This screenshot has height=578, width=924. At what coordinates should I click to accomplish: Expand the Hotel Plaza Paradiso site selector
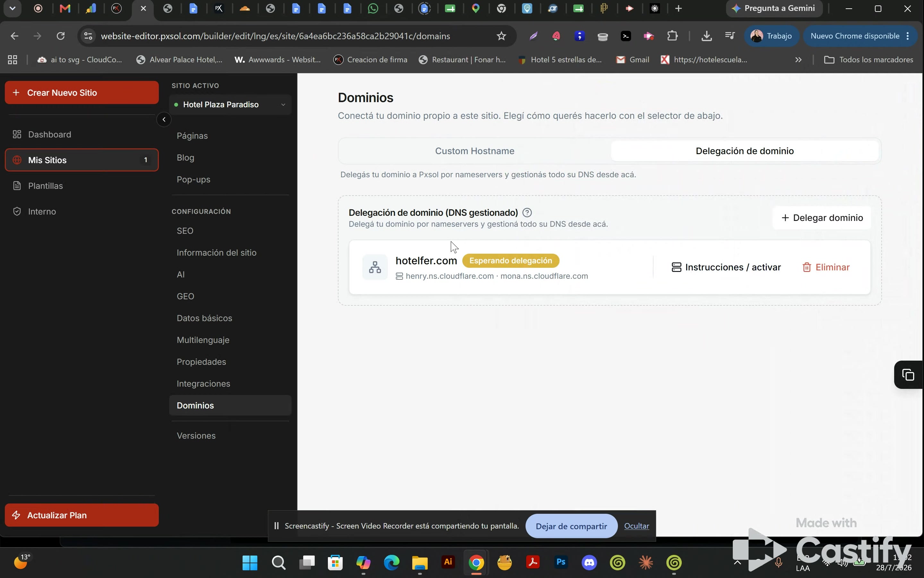point(230,105)
